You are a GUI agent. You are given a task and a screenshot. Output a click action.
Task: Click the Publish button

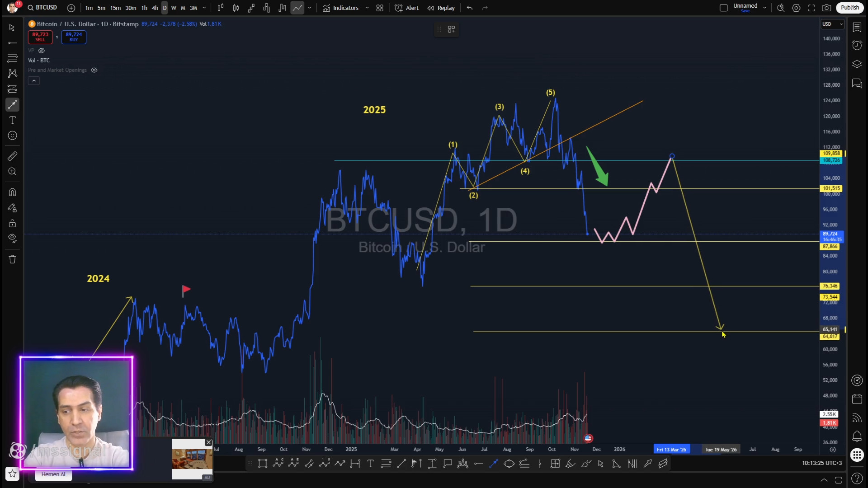850,8
